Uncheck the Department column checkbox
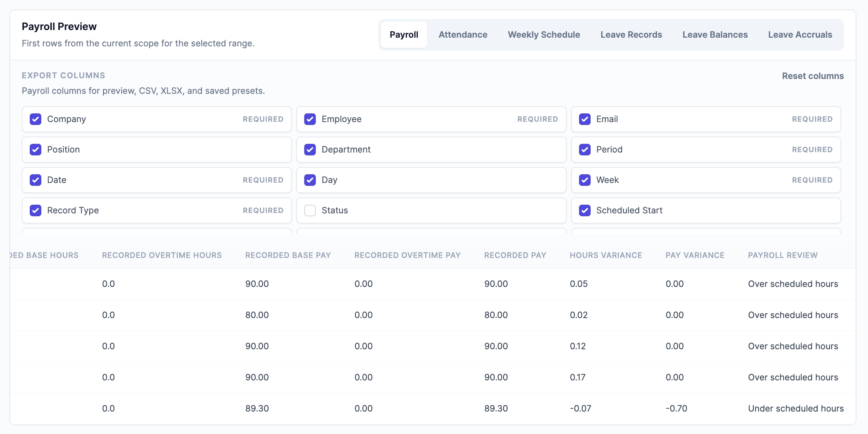868x434 pixels. tap(310, 150)
